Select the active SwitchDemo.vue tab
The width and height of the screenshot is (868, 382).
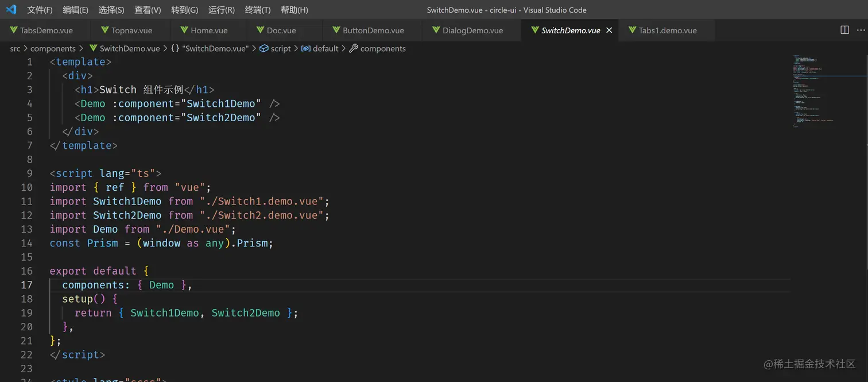click(571, 30)
